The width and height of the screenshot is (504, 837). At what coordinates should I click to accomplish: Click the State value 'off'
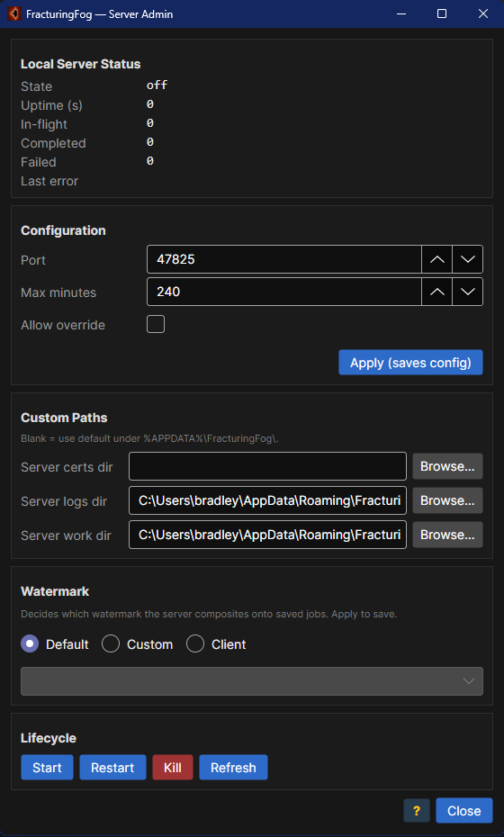click(x=157, y=85)
